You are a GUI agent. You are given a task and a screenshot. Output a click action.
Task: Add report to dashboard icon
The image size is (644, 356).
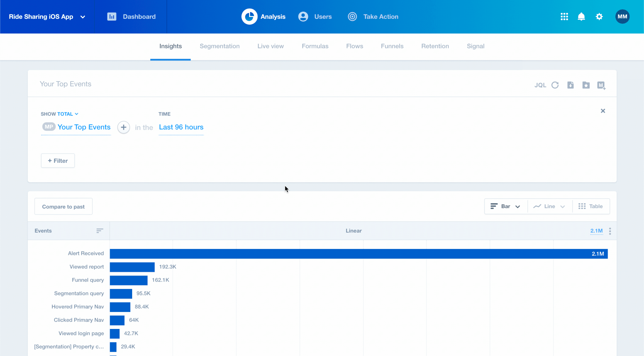(x=601, y=85)
